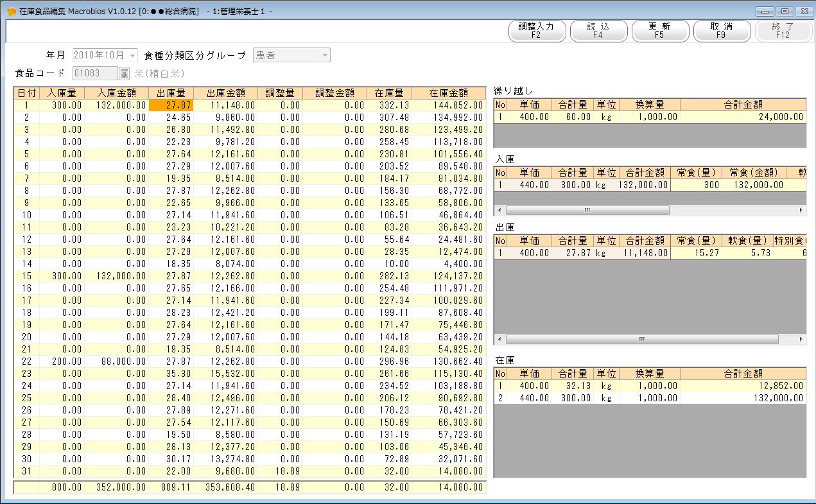
Task: Click the 読込 F4 button
Action: point(598,31)
